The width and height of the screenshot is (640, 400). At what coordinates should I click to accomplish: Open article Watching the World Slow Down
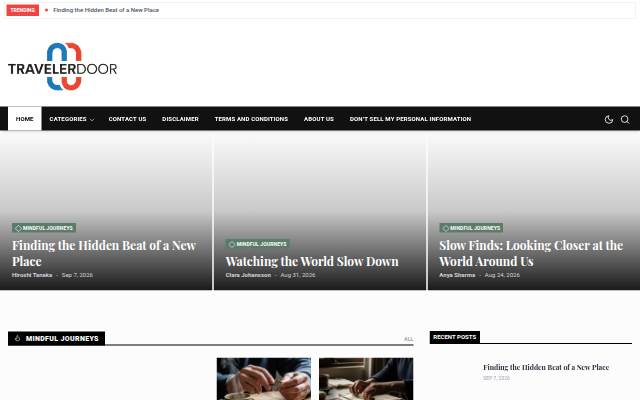(312, 261)
